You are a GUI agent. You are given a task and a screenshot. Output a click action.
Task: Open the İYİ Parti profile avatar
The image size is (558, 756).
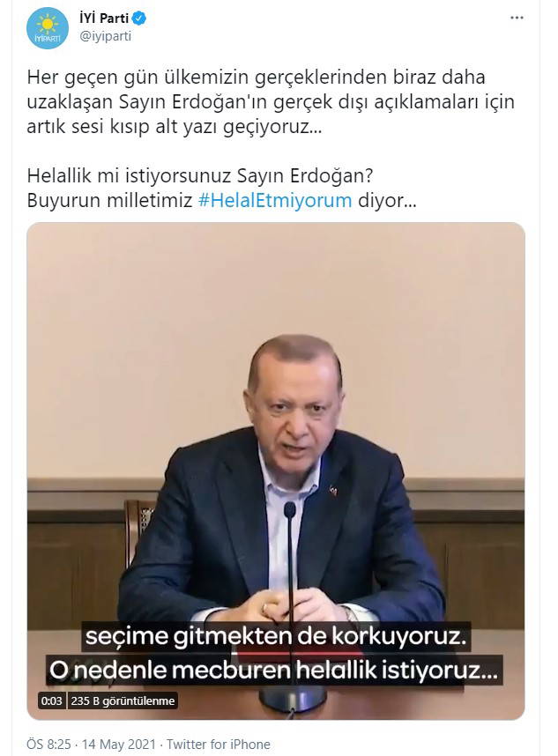[48, 28]
